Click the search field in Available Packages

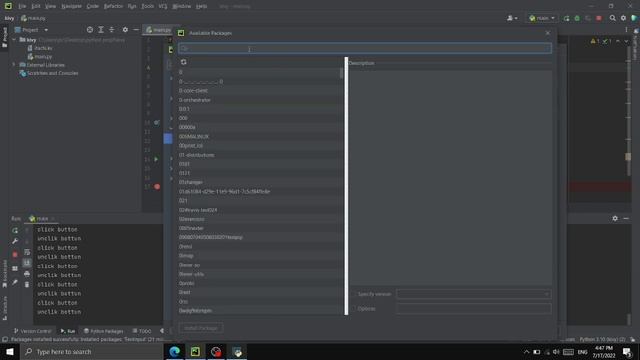(x=365, y=49)
